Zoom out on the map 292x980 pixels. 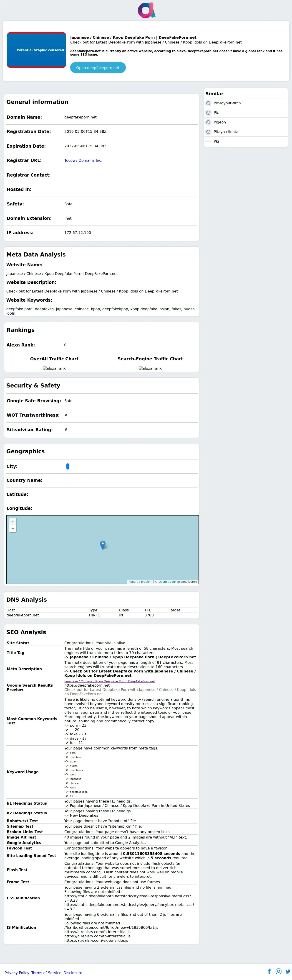[x=13, y=529]
